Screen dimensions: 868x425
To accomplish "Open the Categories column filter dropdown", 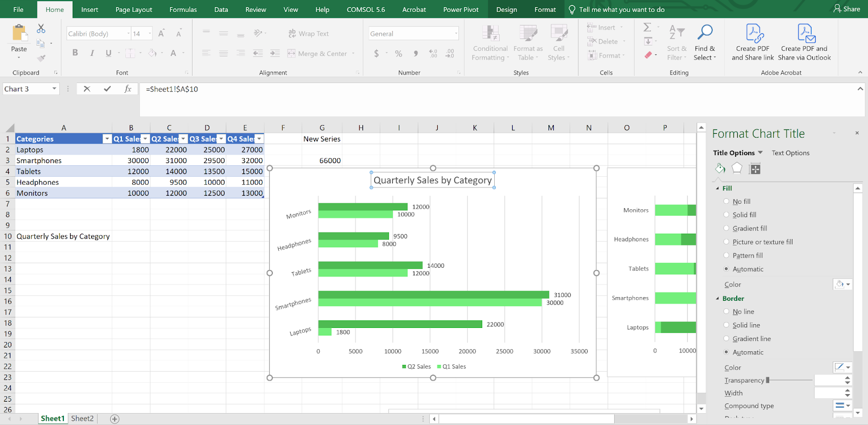I will (107, 139).
